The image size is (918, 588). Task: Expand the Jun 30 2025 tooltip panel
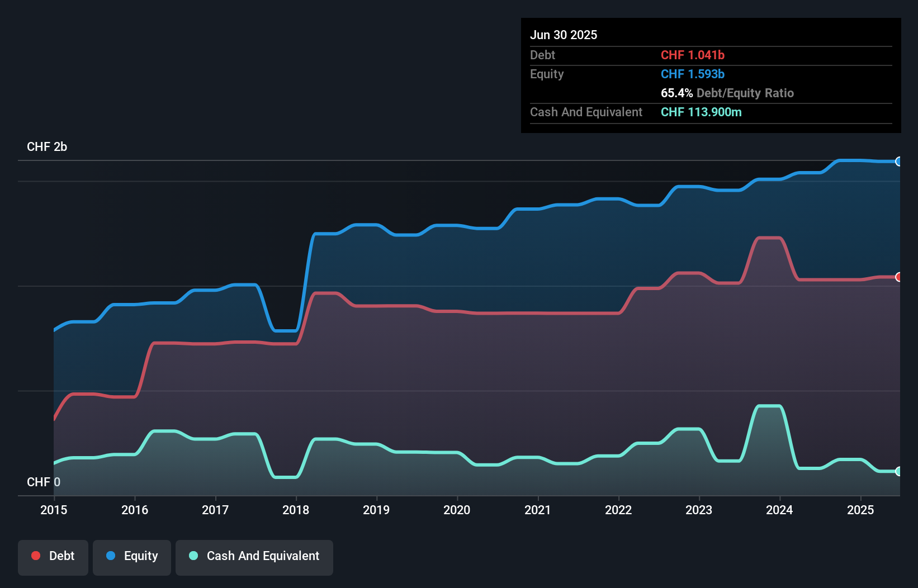(x=564, y=35)
